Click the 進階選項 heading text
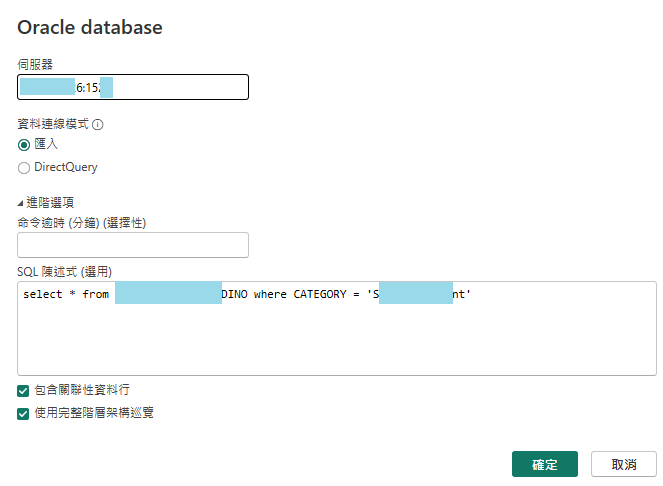Screen dimensions: 663x486 [50, 203]
